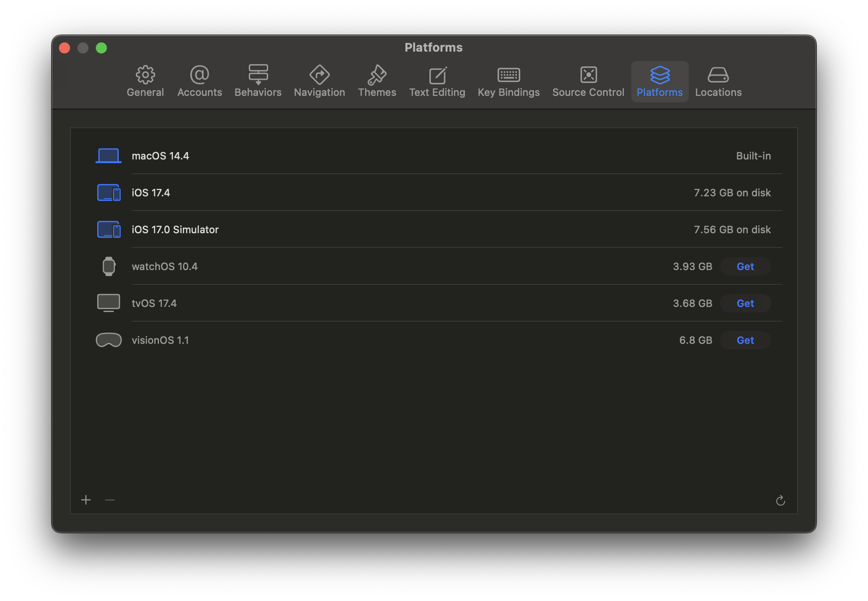Viewport: 868px width, 601px height.
Task: Open the Text Editing pencil icon
Action: 437,75
